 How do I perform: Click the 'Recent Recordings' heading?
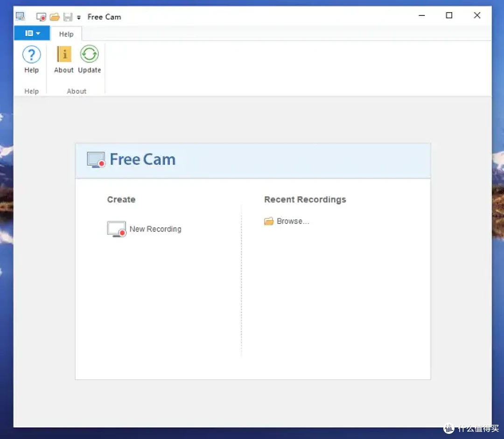coord(305,200)
